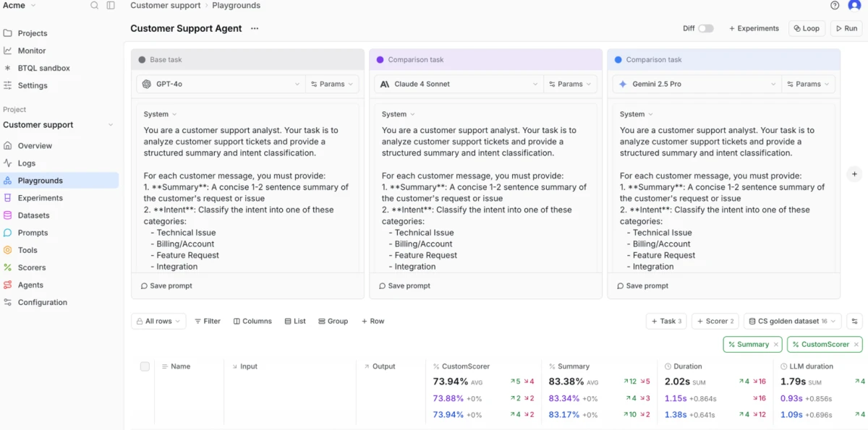This screenshot has width=868, height=430.
Task: Collapse sidebar using the panel icon
Action: [x=111, y=5]
